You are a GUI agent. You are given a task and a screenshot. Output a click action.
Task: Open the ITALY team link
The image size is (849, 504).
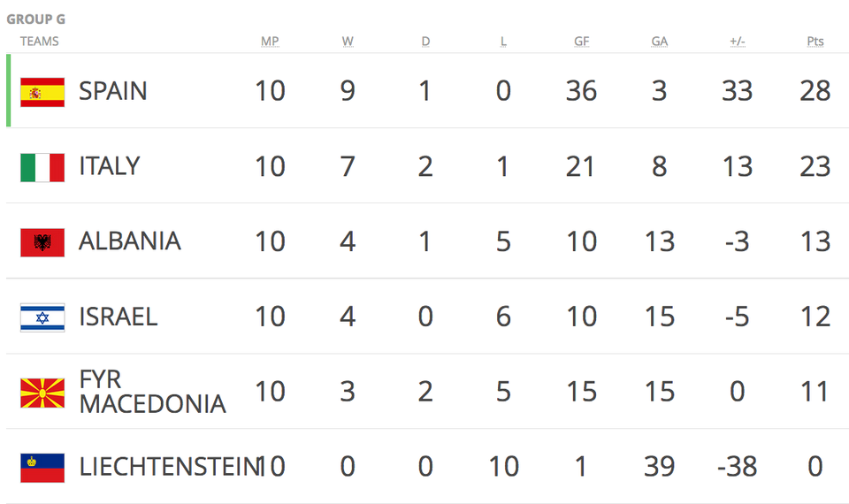109,166
